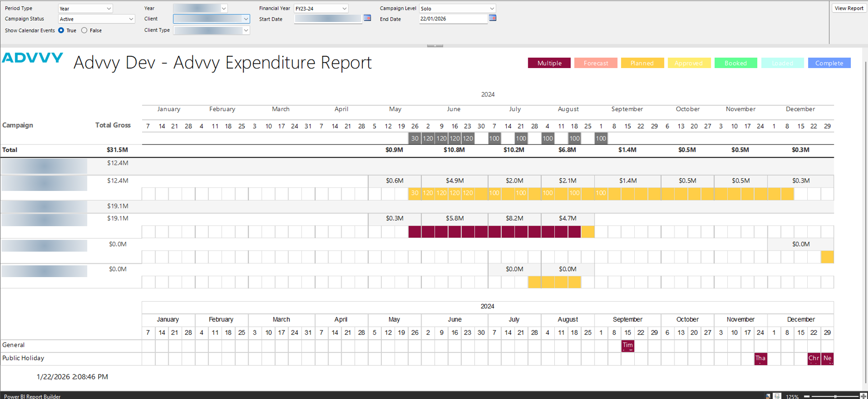Click the Complete legend swatch

click(x=829, y=63)
